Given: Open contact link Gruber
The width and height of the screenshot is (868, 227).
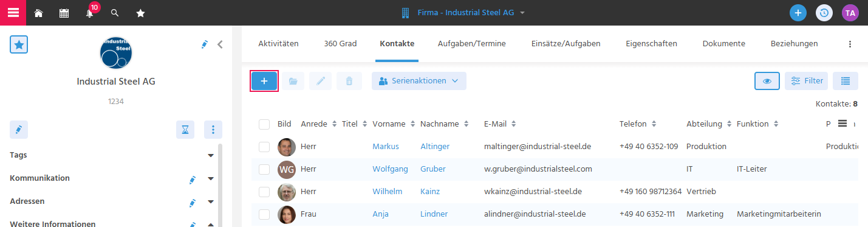Looking at the screenshot, I should [x=432, y=169].
